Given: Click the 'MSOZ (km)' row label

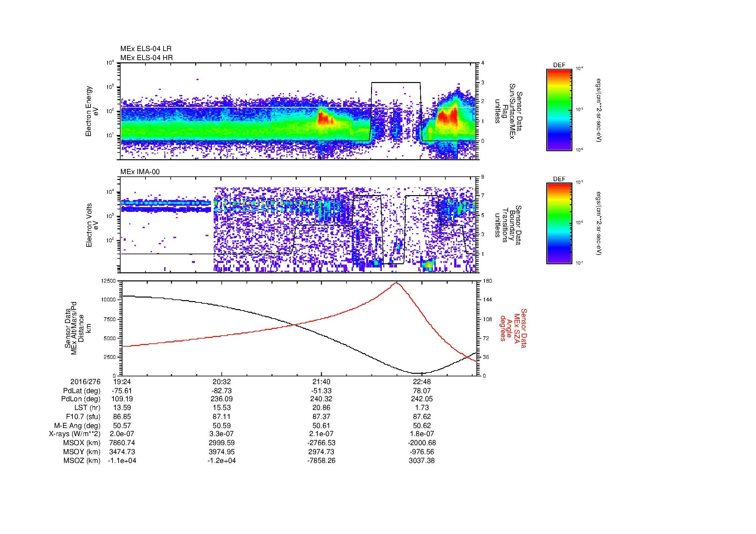Looking at the screenshot, I should (82, 461).
